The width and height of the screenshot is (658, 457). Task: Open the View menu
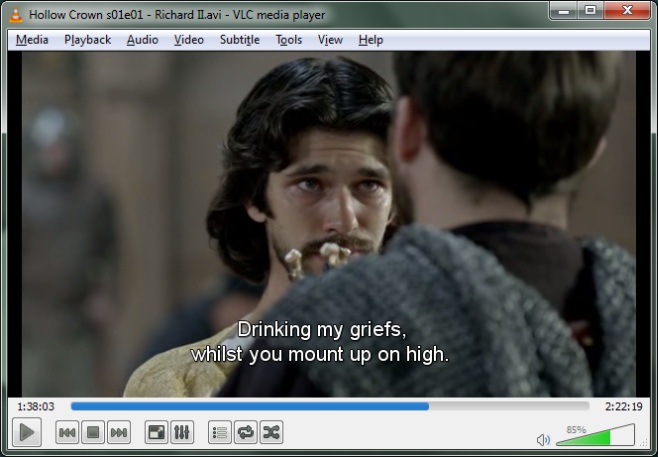click(x=330, y=40)
